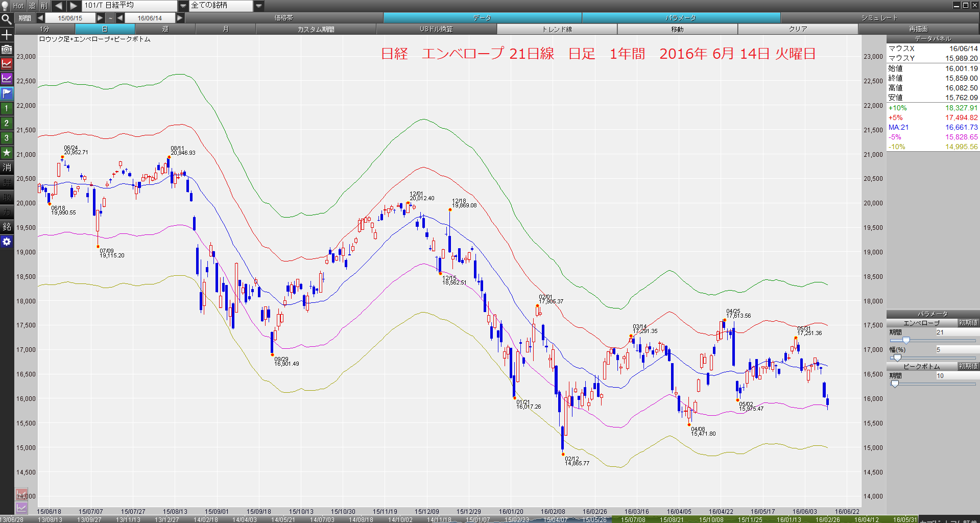Click the lightbulb hint icon
Viewport: 980px width, 523px height.
pos(6,6)
